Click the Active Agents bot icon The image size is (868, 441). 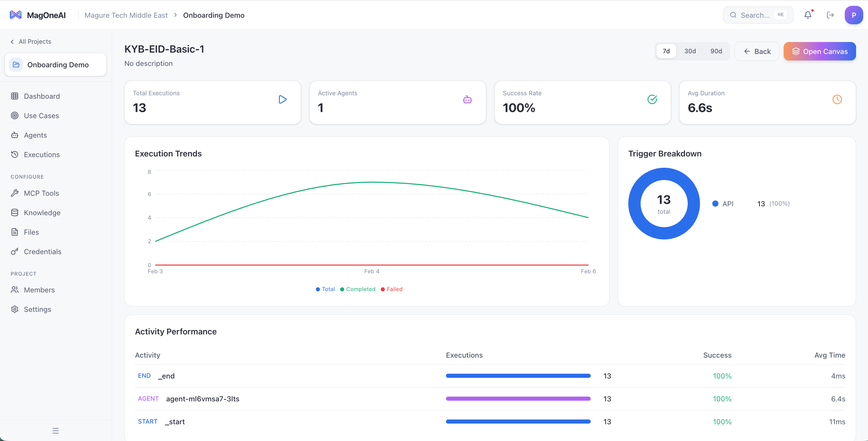coord(467,99)
